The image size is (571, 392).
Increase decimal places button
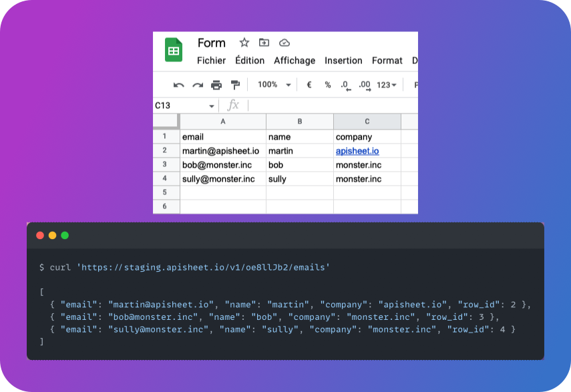[x=365, y=85]
